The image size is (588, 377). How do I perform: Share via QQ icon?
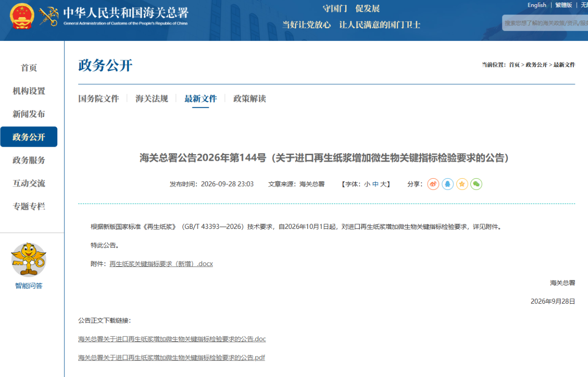pos(448,184)
